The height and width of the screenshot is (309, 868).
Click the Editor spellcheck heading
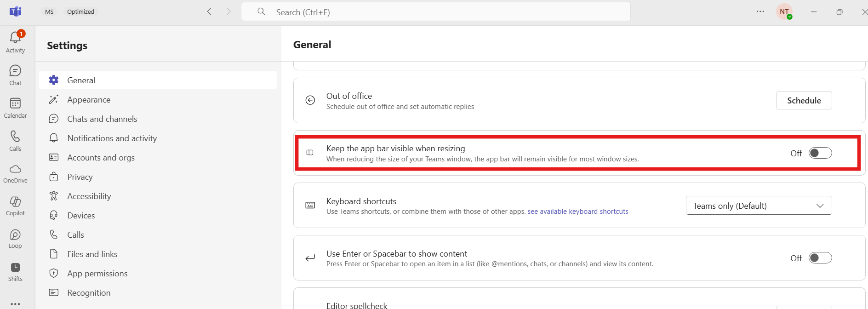point(357,305)
